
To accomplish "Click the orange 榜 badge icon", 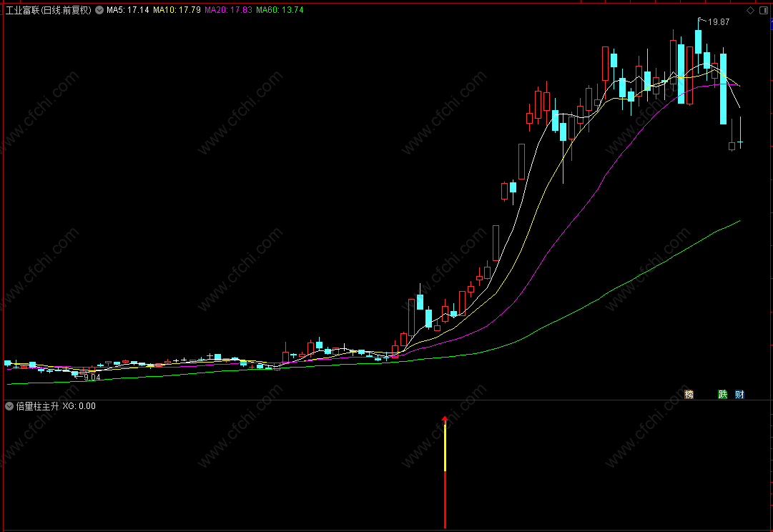I will coord(689,394).
